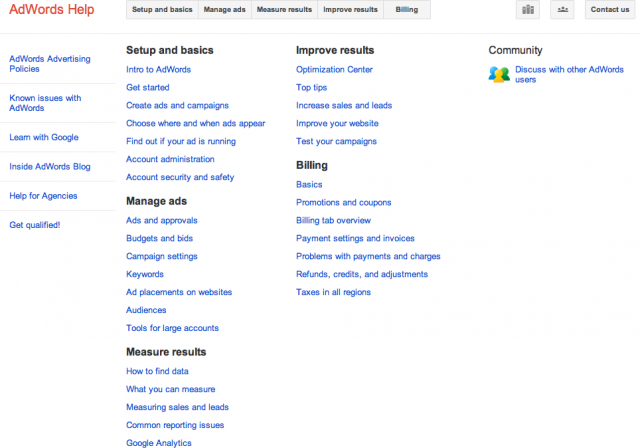The image size is (640, 448).
Task: Open Increase sales and leads link
Action: click(x=344, y=105)
